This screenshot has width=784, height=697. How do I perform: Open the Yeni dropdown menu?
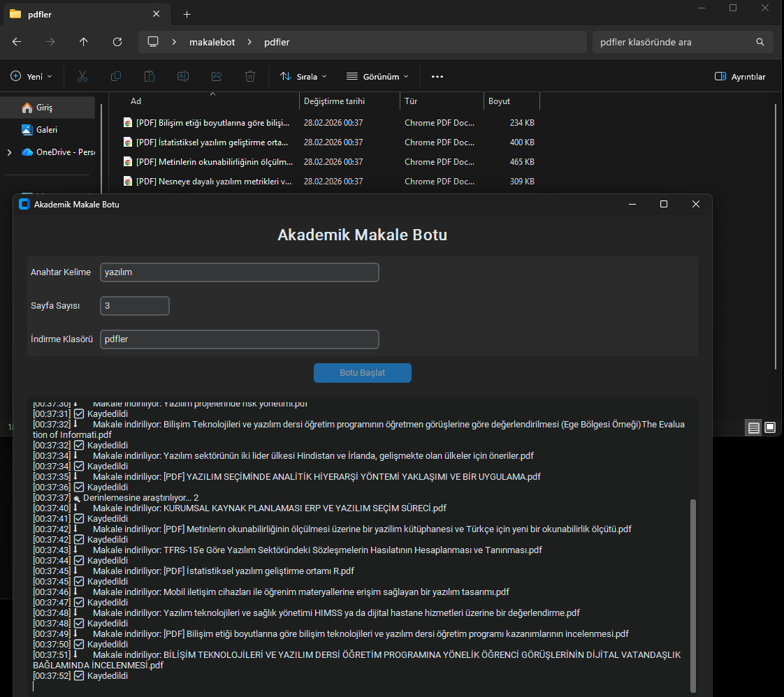pos(31,76)
